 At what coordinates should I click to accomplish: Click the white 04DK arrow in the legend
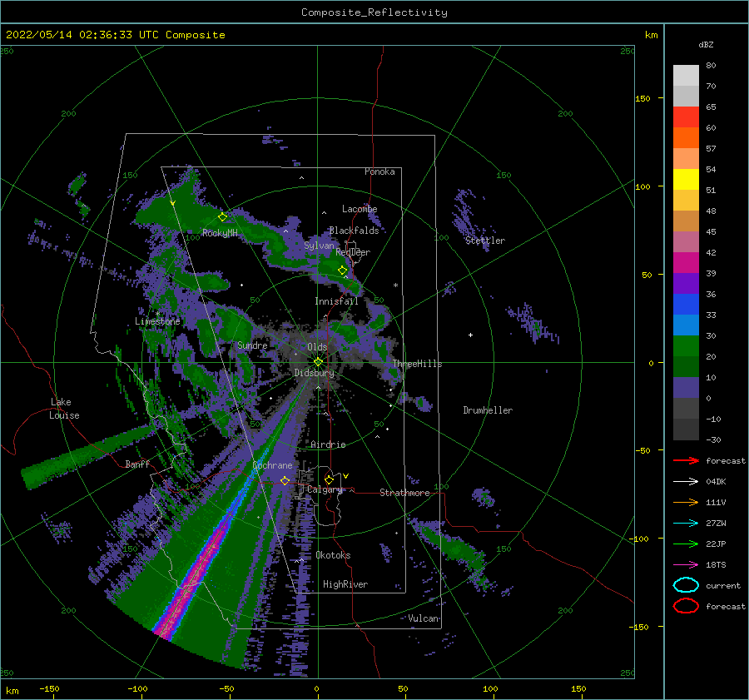[x=686, y=482]
